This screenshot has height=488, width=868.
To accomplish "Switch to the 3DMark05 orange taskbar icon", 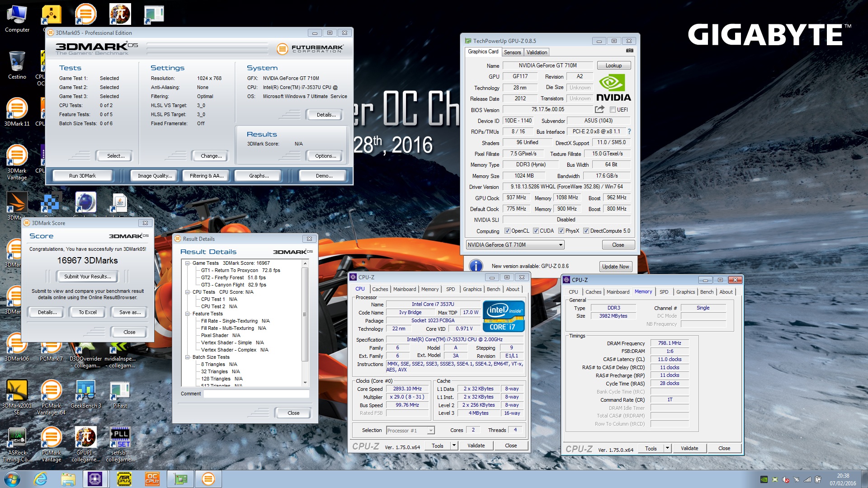I will tap(208, 479).
